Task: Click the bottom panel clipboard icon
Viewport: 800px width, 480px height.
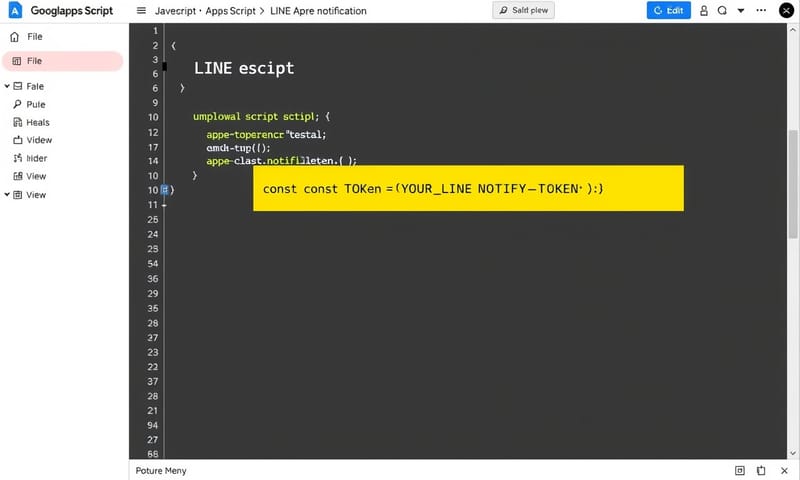Action: click(x=761, y=470)
